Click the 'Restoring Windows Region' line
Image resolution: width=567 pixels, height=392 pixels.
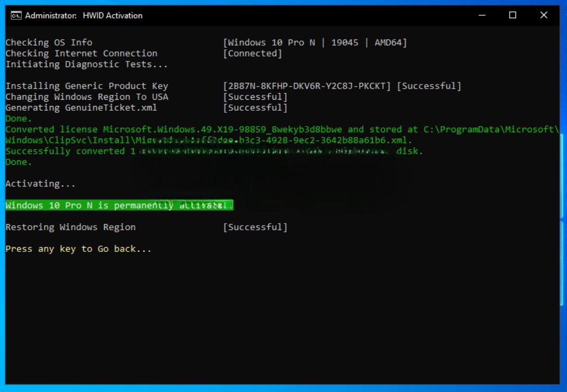point(70,227)
